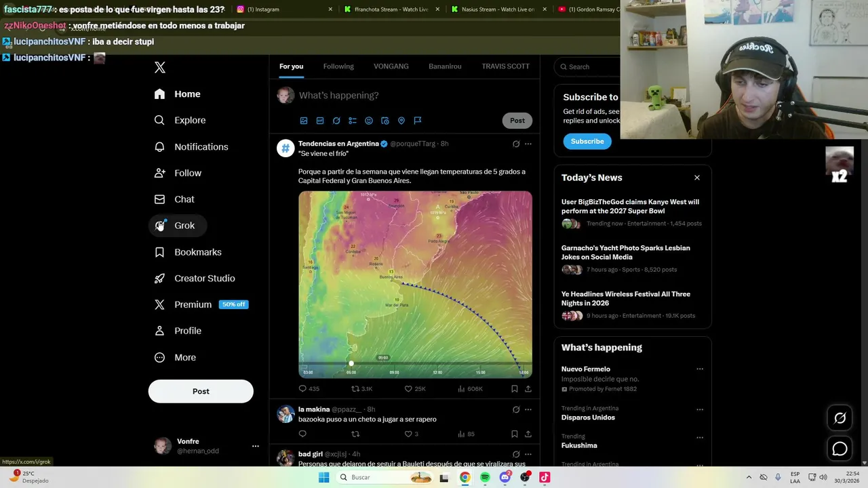The image size is (868, 488).
Task: Click the Windows taskbar search box
Action: pos(385,477)
